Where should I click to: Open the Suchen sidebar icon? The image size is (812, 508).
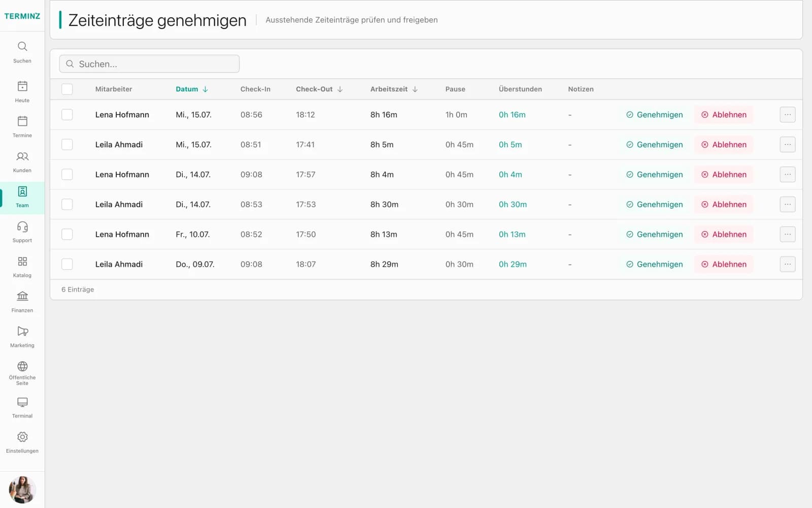(x=22, y=46)
